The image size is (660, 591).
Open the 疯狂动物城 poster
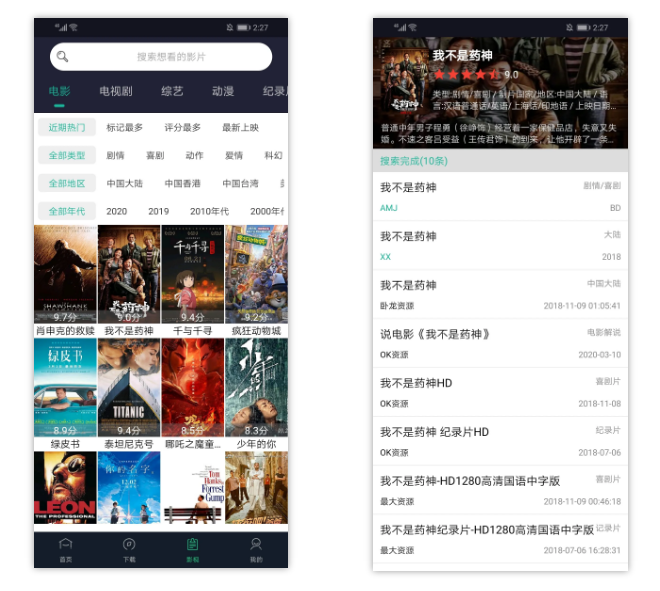pyautogui.click(x=256, y=274)
